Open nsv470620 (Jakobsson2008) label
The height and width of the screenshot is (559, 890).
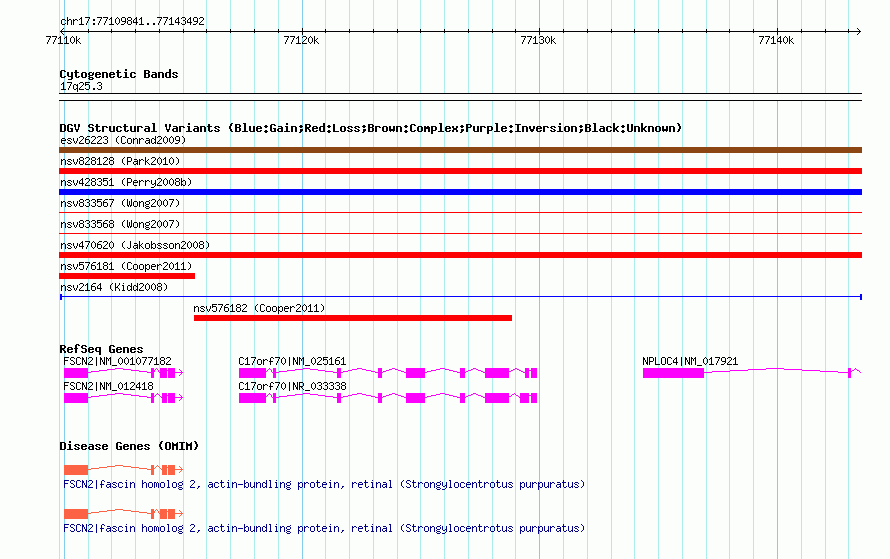point(135,245)
